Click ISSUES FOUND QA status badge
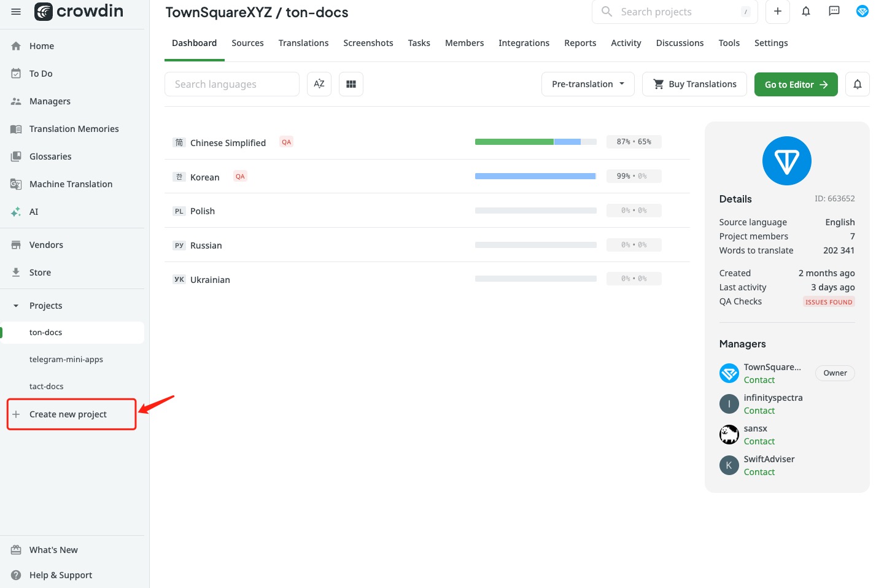The image size is (876, 588). tap(829, 302)
